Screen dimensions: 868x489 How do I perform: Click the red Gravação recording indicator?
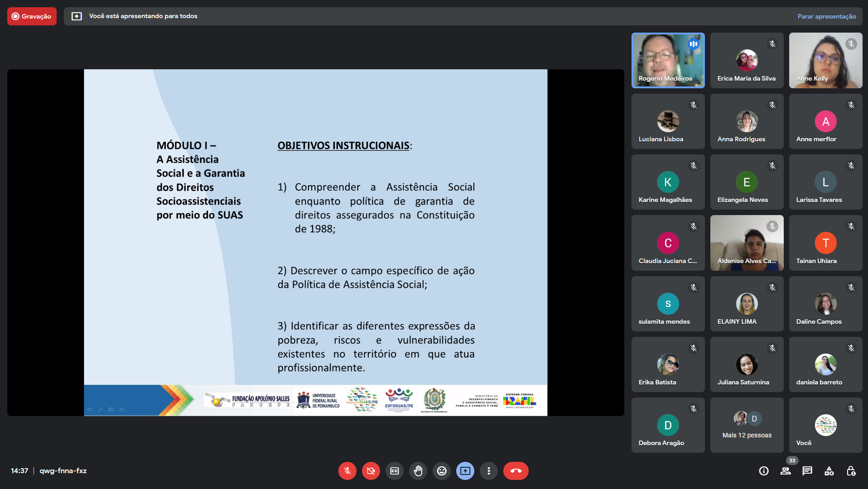(x=32, y=16)
